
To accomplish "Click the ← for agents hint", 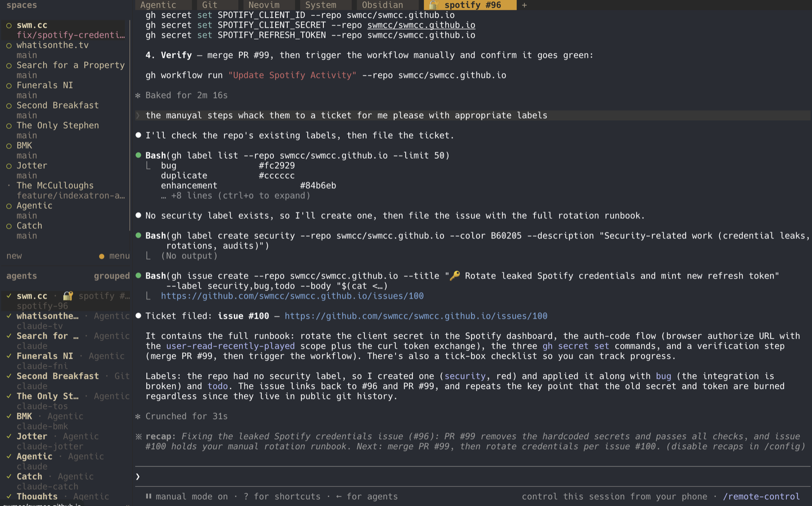I will pyautogui.click(x=367, y=497).
